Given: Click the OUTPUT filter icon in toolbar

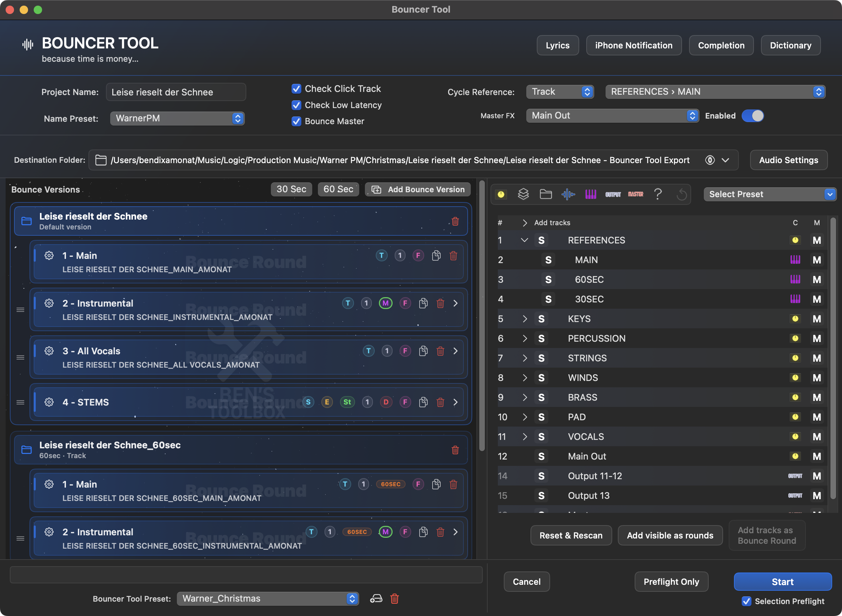Looking at the screenshot, I should [613, 194].
